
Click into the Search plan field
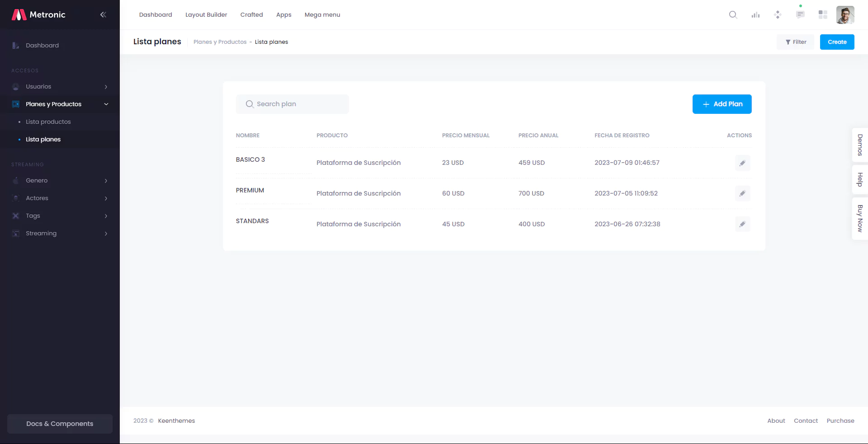point(298,104)
